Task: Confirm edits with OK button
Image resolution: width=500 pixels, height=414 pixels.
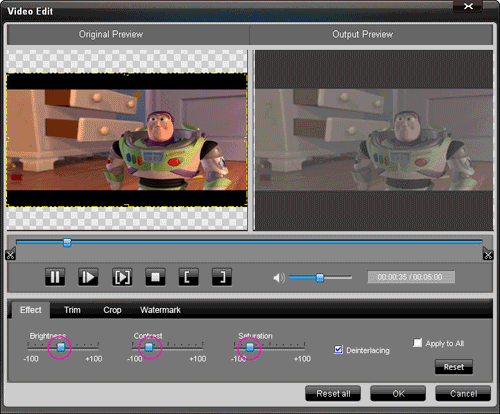Action: click(398, 394)
